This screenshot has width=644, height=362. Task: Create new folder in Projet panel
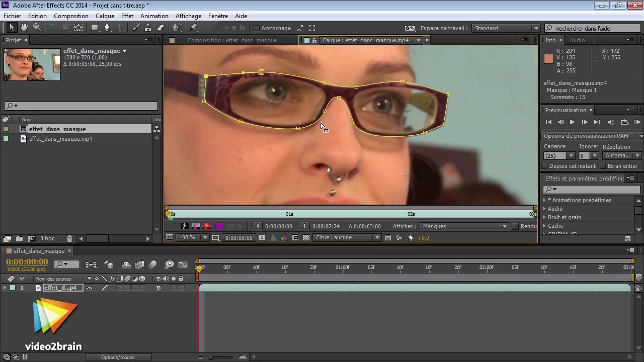tap(19, 238)
